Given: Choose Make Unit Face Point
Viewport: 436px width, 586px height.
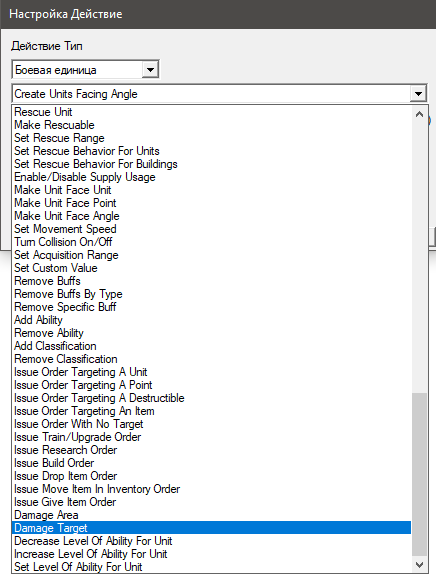Looking at the screenshot, I should click(211, 203).
